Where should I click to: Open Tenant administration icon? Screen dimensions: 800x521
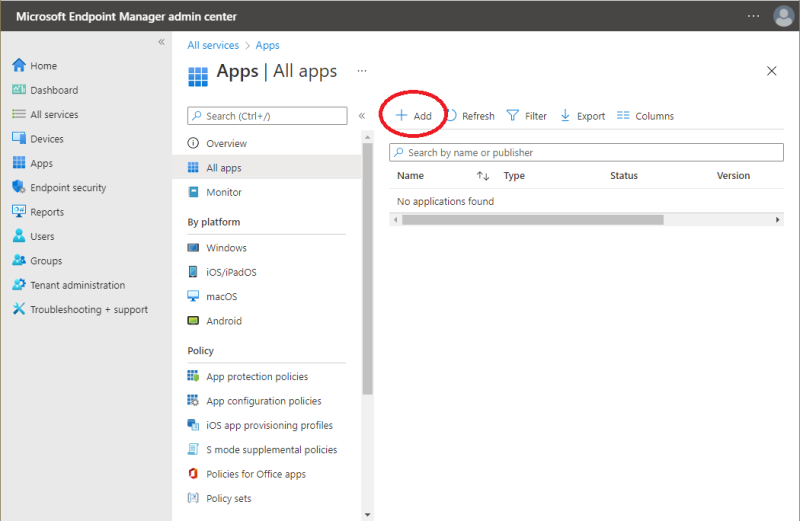pyautogui.click(x=19, y=284)
